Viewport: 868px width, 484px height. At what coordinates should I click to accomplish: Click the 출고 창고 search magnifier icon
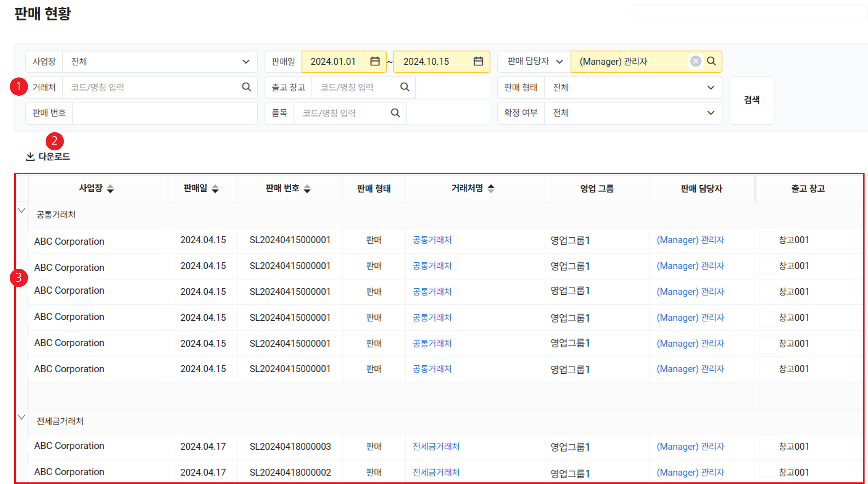405,87
